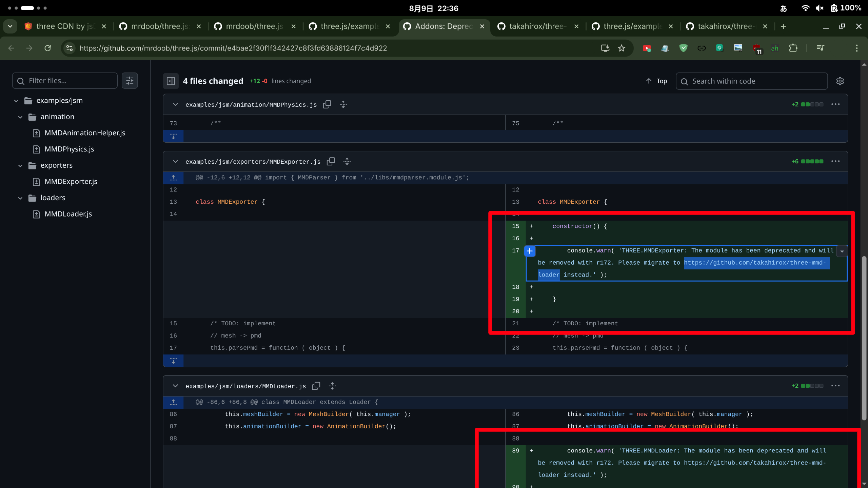Open the eh extension icon
868x488 pixels.
[x=775, y=48]
